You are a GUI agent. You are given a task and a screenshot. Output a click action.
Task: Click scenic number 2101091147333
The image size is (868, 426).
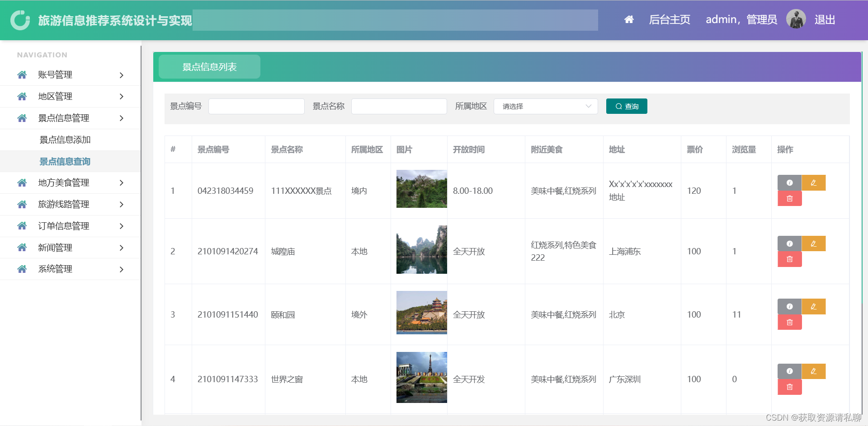(x=228, y=379)
